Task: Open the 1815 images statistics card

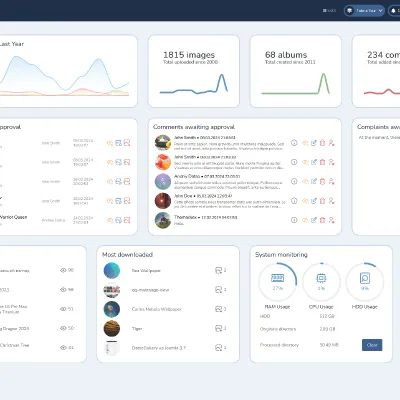Action: point(194,71)
